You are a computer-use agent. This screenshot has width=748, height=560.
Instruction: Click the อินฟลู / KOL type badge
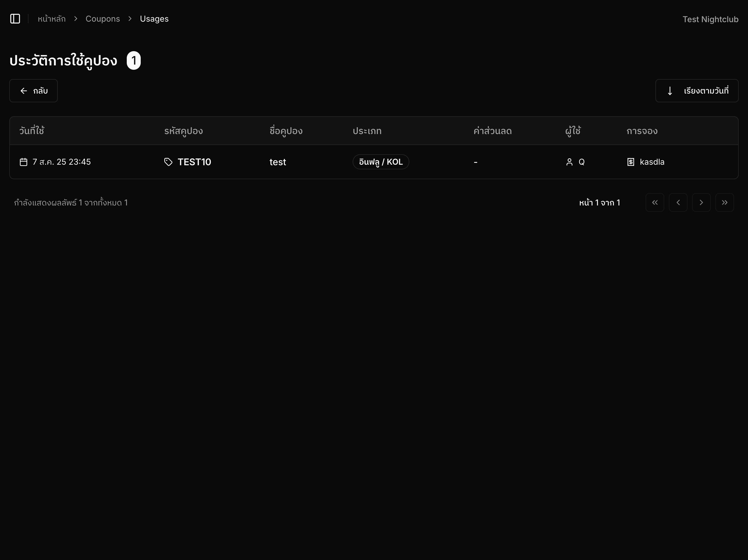tap(381, 162)
